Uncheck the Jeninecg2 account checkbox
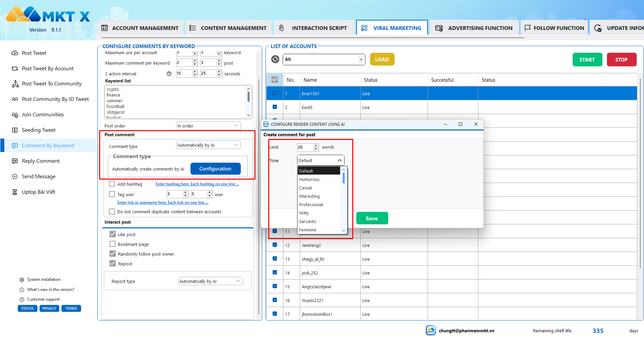This screenshot has width=644, height=339. tap(275, 245)
